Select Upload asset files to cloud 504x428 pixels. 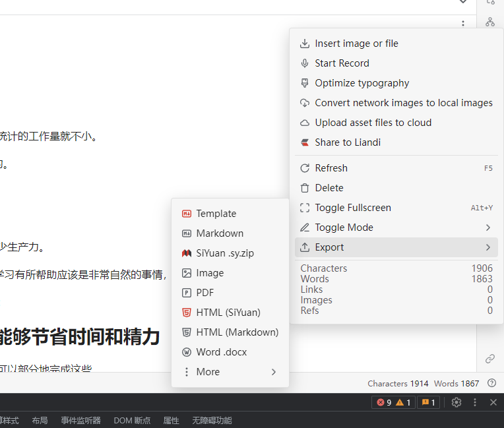click(x=396, y=123)
